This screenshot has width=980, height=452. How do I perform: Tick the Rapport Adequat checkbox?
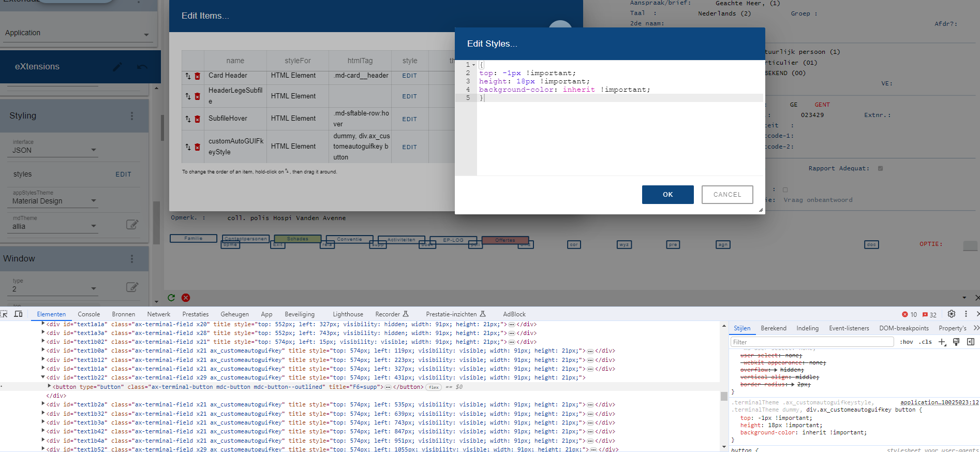pos(880,168)
